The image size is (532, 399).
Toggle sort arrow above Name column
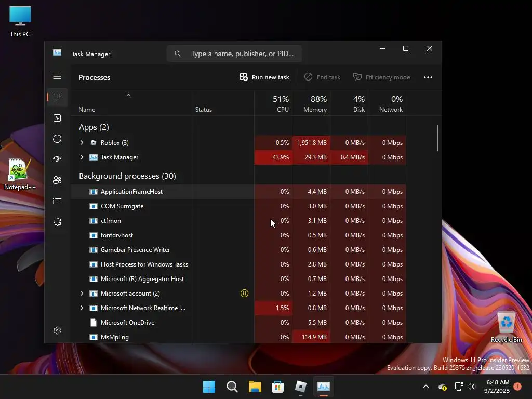(x=128, y=96)
